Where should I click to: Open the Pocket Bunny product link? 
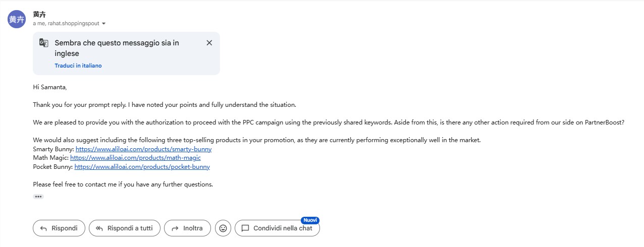pyautogui.click(x=142, y=167)
